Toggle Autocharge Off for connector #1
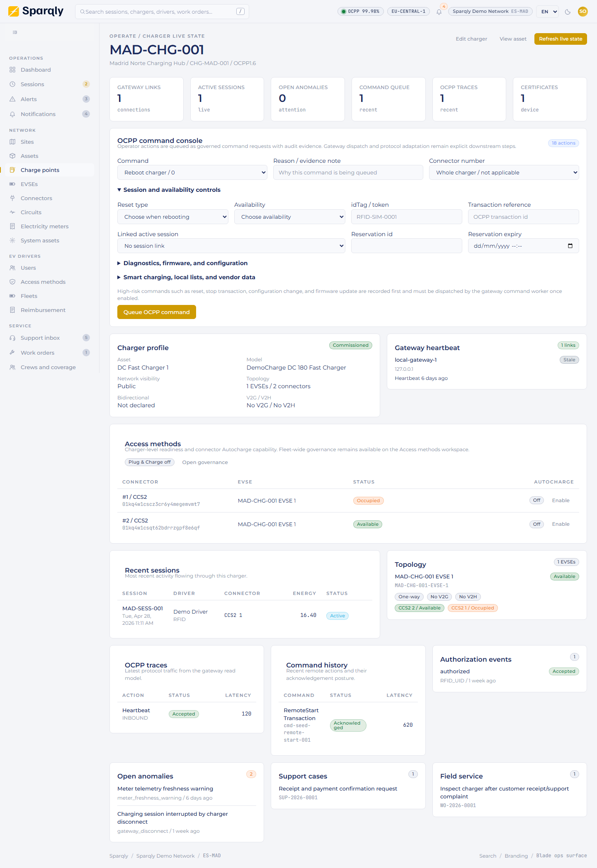Viewport: 597px width, 868px height. tap(536, 500)
